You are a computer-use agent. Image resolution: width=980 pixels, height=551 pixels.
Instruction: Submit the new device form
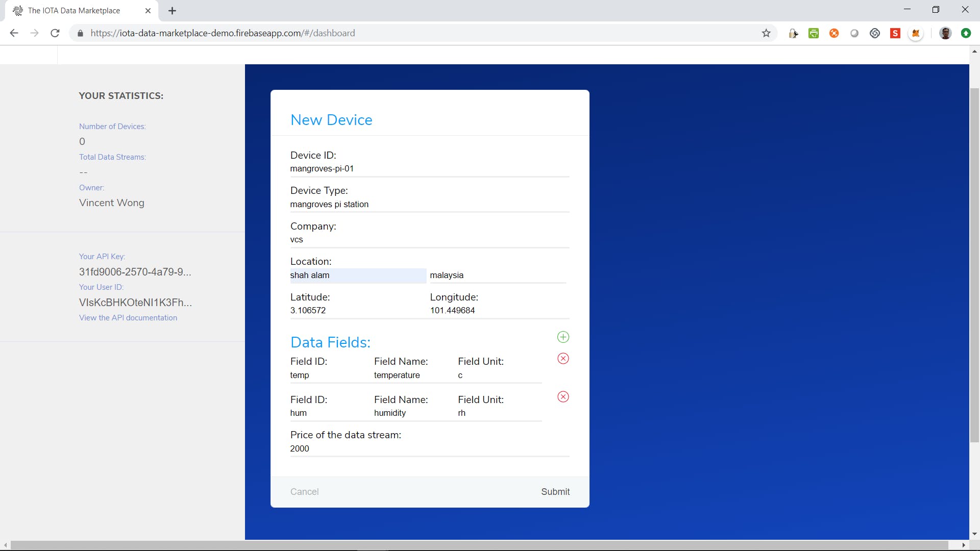tap(555, 492)
